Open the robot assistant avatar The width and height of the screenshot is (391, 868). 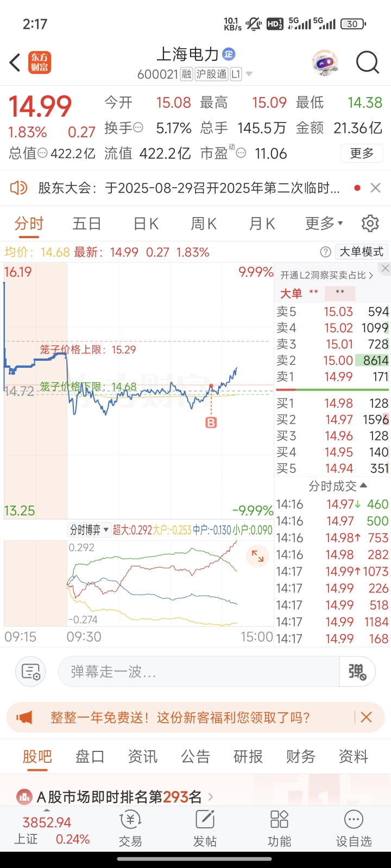pyautogui.click(x=325, y=63)
